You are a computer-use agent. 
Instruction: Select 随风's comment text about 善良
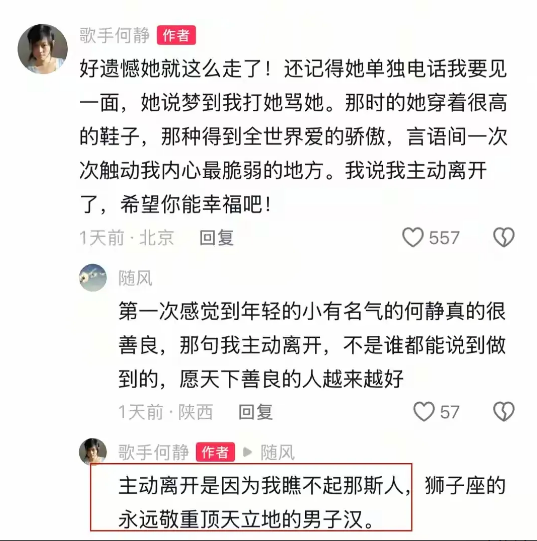(x=312, y=345)
